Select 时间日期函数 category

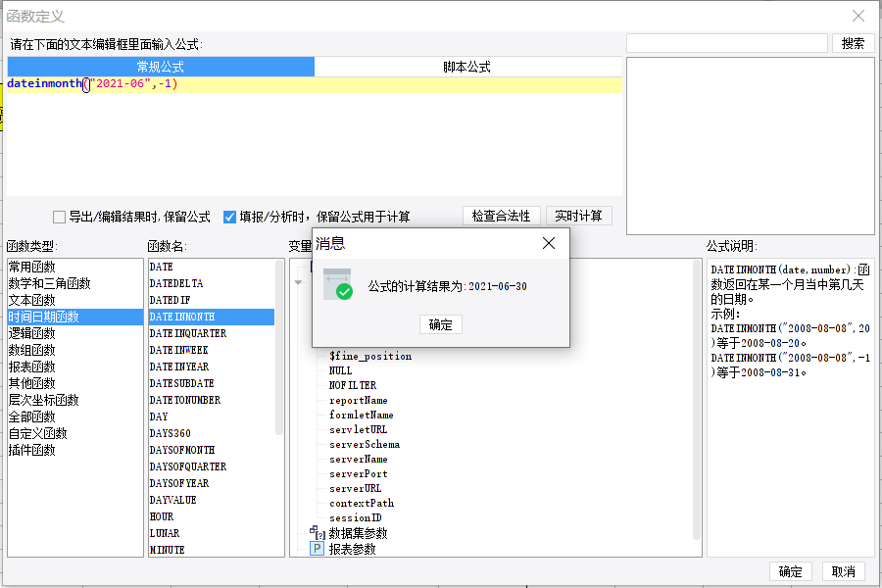pos(75,317)
